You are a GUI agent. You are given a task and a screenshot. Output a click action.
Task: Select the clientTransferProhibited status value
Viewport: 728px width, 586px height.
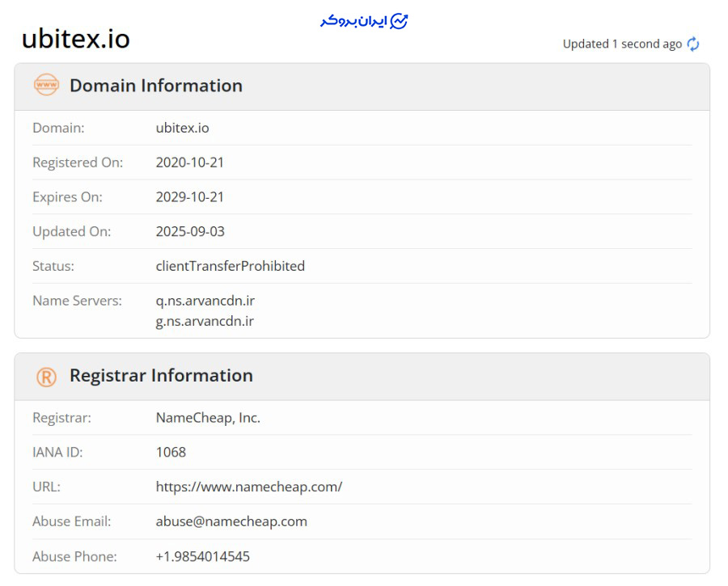[231, 266]
